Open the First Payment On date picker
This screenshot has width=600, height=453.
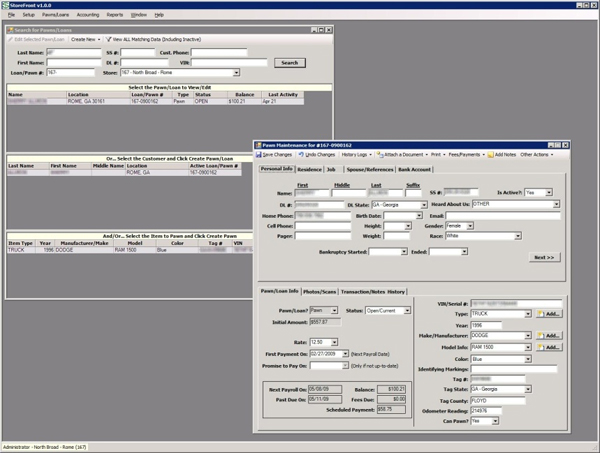pos(345,354)
